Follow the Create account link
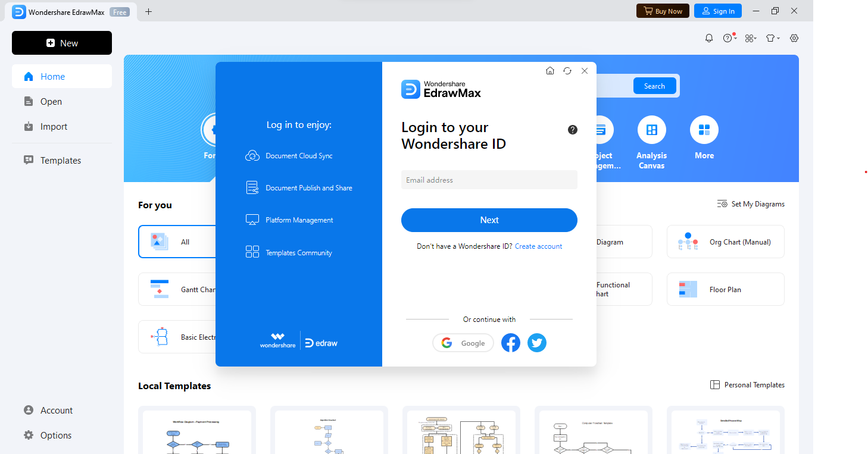 pyautogui.click(x=538, y=246)
